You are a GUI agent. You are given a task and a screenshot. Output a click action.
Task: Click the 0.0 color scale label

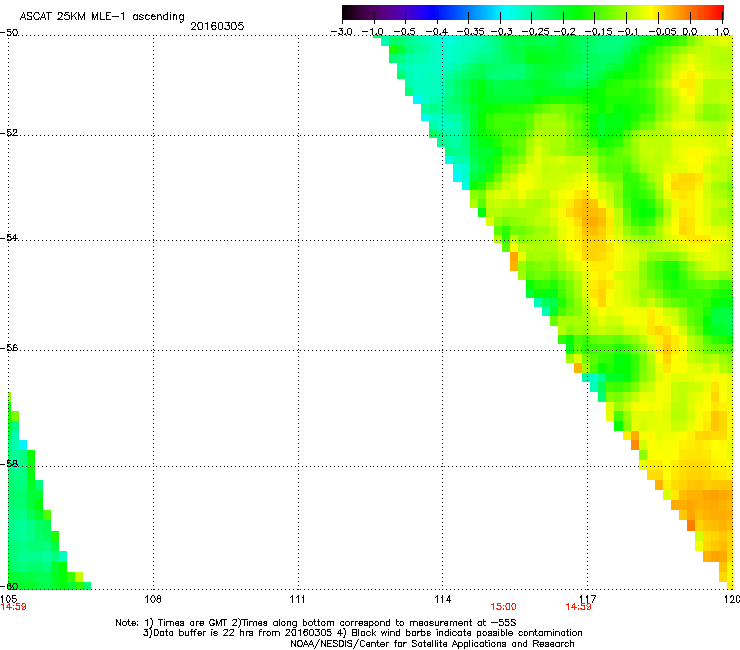click(690, 32)
